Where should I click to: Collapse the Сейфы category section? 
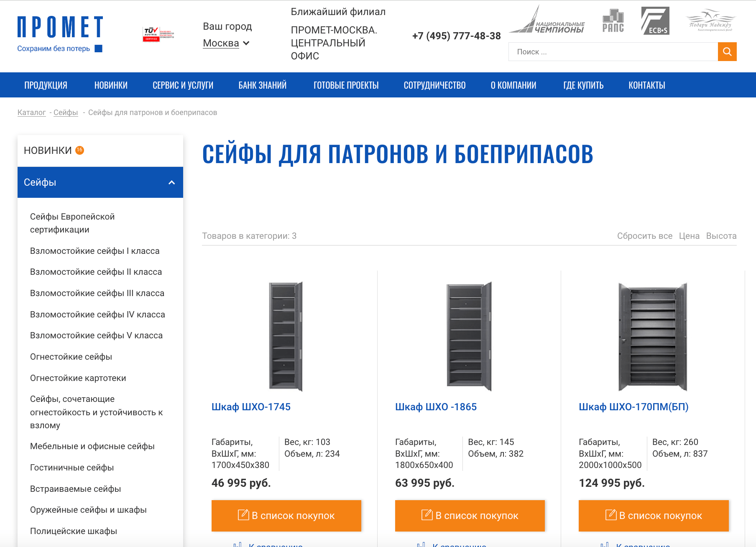click(x=171, y=182)
